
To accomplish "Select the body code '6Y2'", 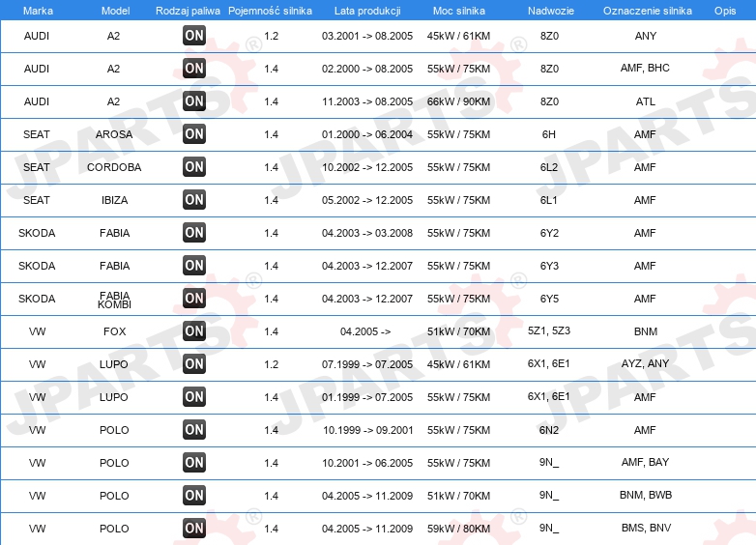I will [549, 233].
